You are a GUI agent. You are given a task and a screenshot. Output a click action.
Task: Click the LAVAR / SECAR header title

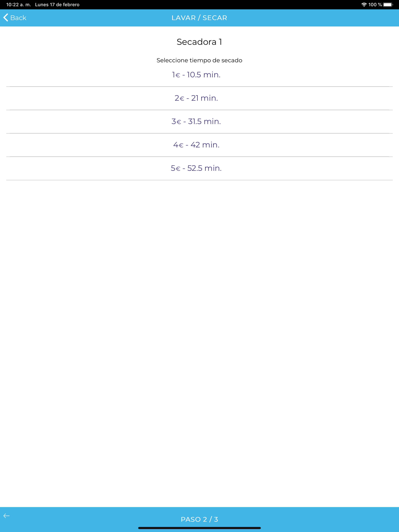point(199,18)
